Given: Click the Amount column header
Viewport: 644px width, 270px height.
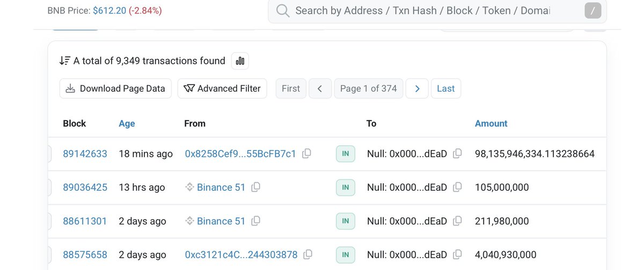Looking at the screenshot, I should pyautogui.click(x=491, y=123).
